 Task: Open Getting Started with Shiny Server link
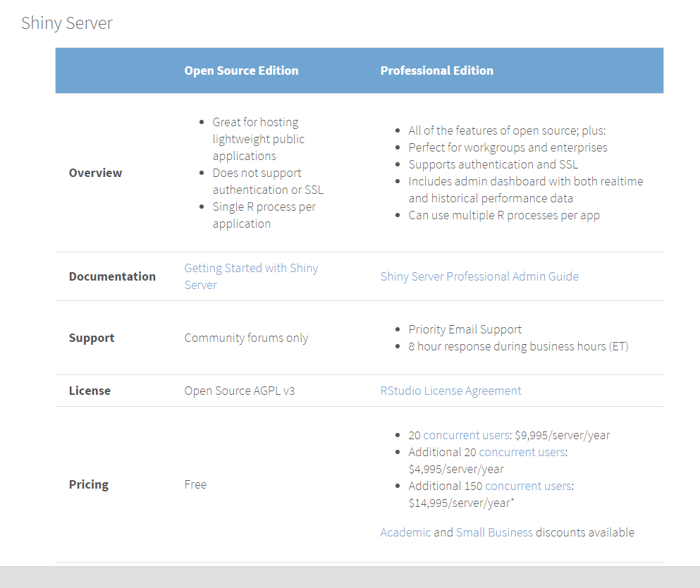point(252,276)
